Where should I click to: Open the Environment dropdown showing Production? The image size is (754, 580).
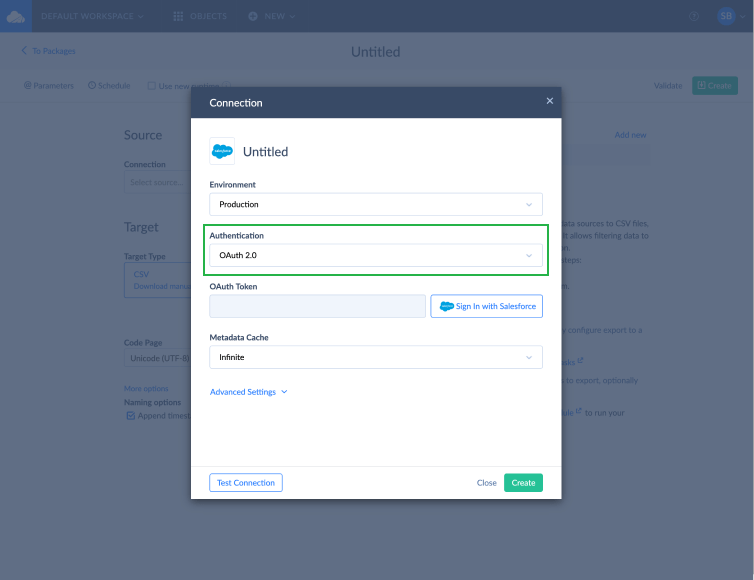pyautogui.click(x=376, y=204)
